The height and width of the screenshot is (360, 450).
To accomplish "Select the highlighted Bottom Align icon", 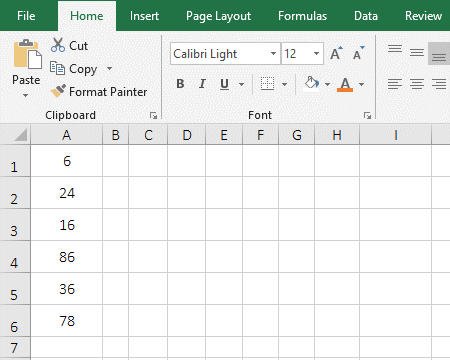I will click(439, 53).
